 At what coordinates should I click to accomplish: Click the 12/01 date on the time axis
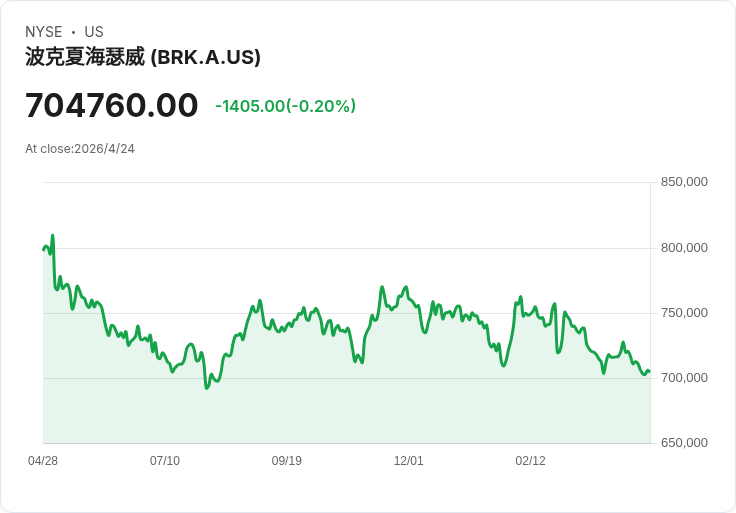click(x=409, y=461)
